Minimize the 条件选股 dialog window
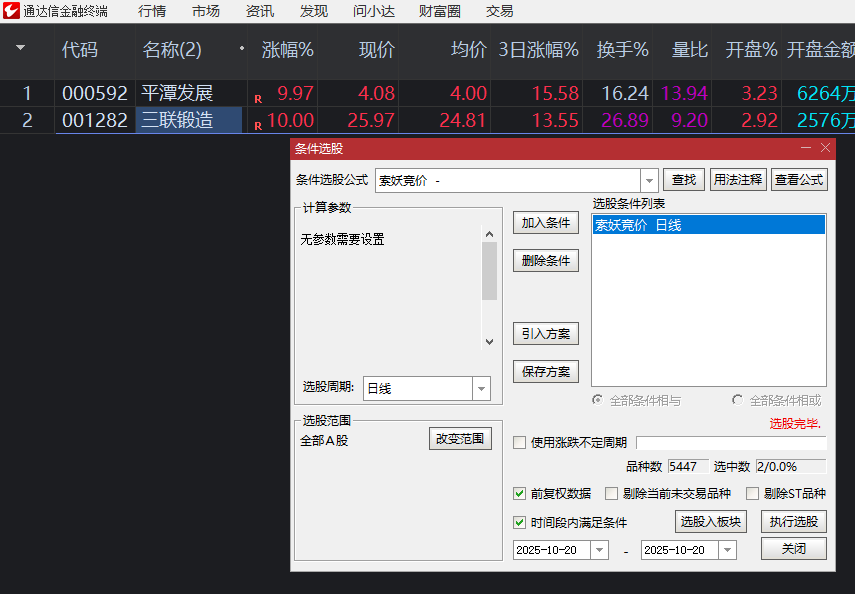This screenshot has width=855, height=594. pyautogui.click(x=806, y=148)
